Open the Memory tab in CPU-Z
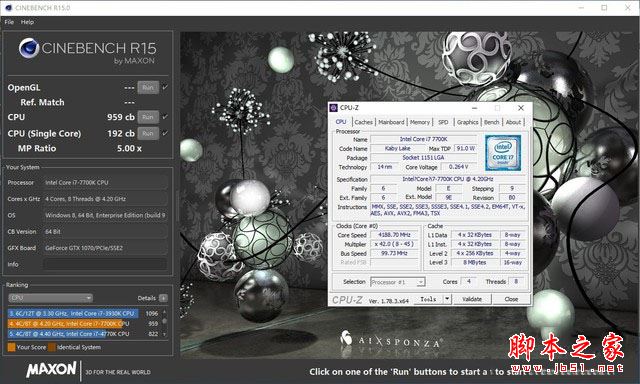The height and width of the screenshot is (384, 640). (420, 122)
